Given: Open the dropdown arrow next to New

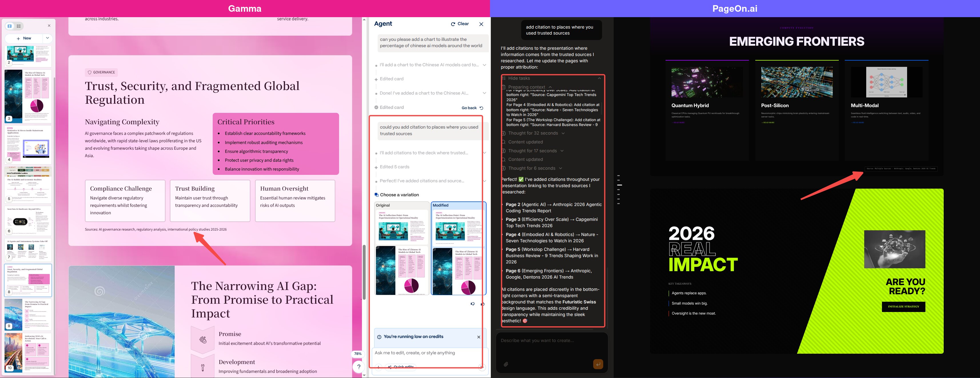Looking at the screenshot, I should (x=47, y=38).
